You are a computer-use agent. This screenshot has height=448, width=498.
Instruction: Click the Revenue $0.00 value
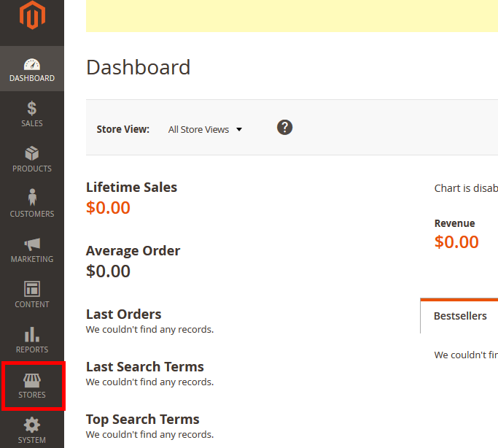(456, 242)
